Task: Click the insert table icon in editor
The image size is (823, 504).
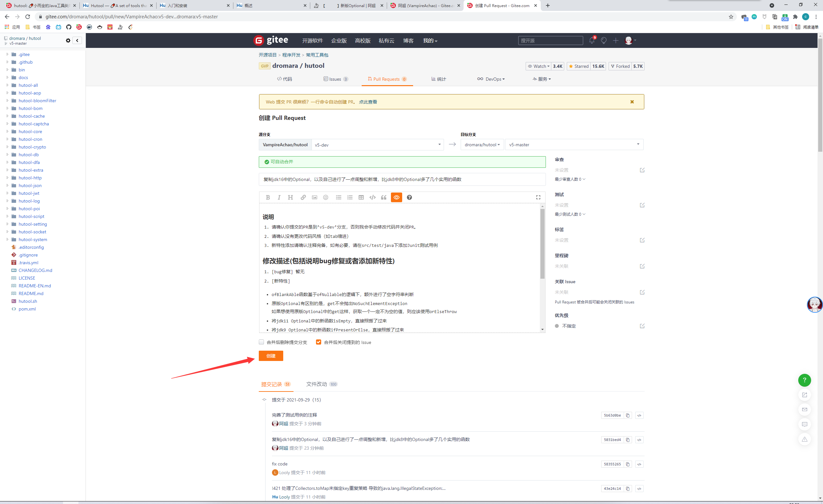Action: (361, 197)
